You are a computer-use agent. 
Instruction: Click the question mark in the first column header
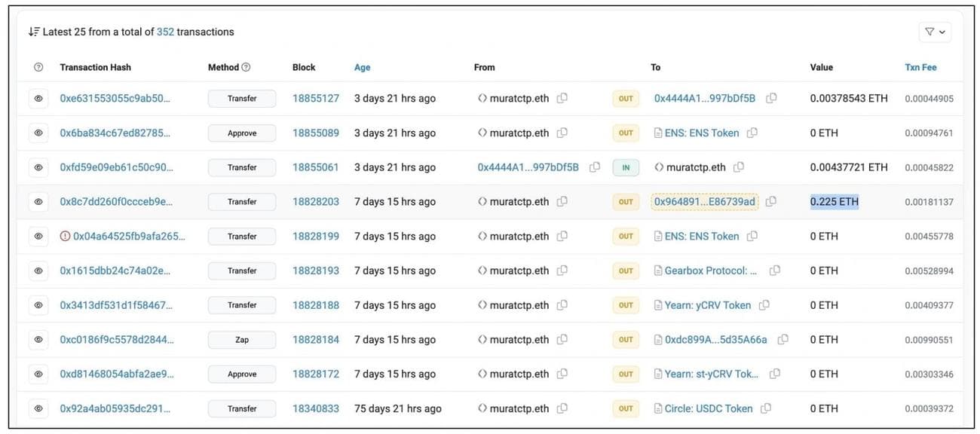pos(38,67)
